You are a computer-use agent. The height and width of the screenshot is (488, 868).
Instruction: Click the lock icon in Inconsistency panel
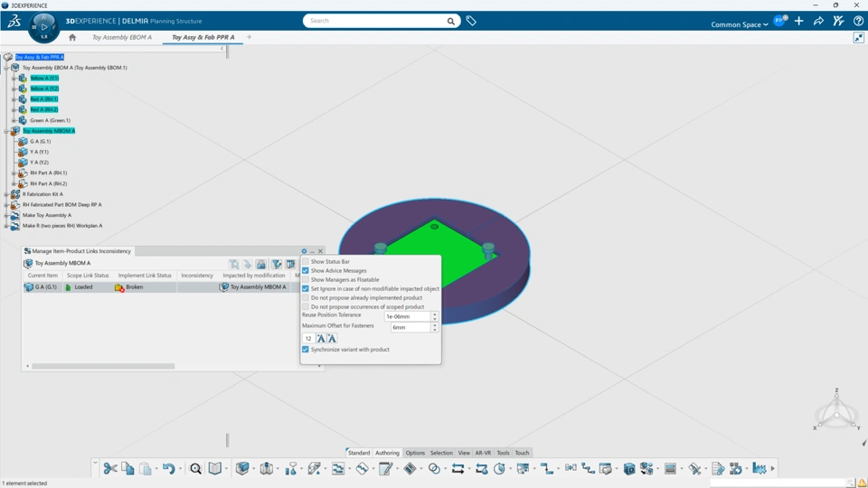coord(261,265)
